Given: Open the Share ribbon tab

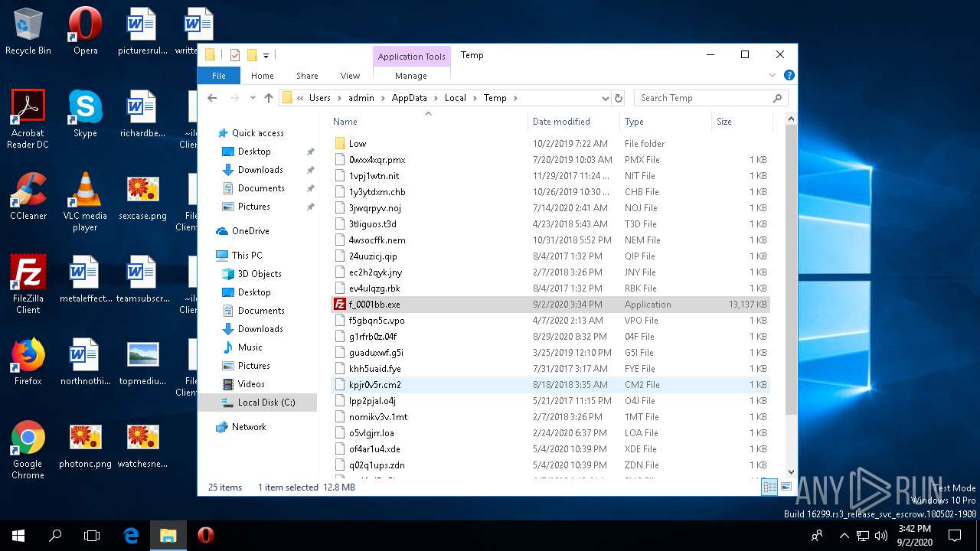Looking at the screenshot, I should pos(307,76).
